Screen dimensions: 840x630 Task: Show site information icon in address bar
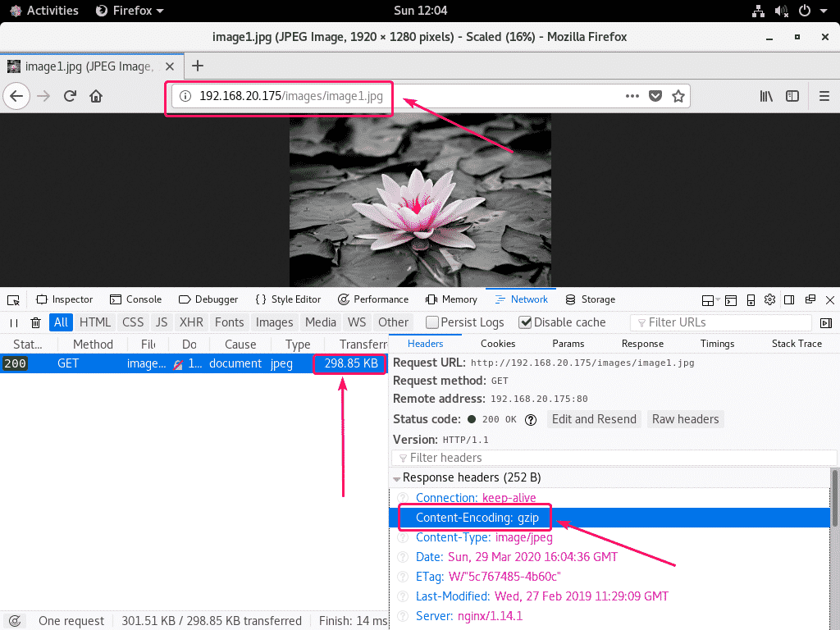point(185,97)
